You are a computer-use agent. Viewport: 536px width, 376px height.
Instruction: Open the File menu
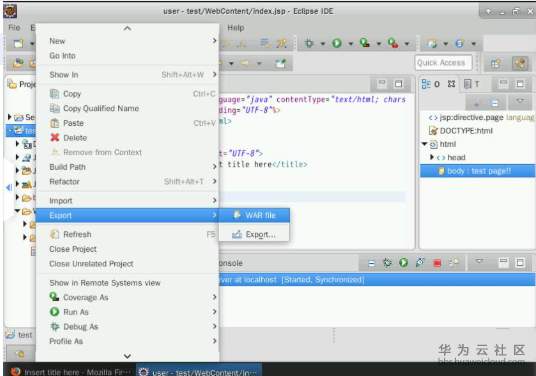14,28
